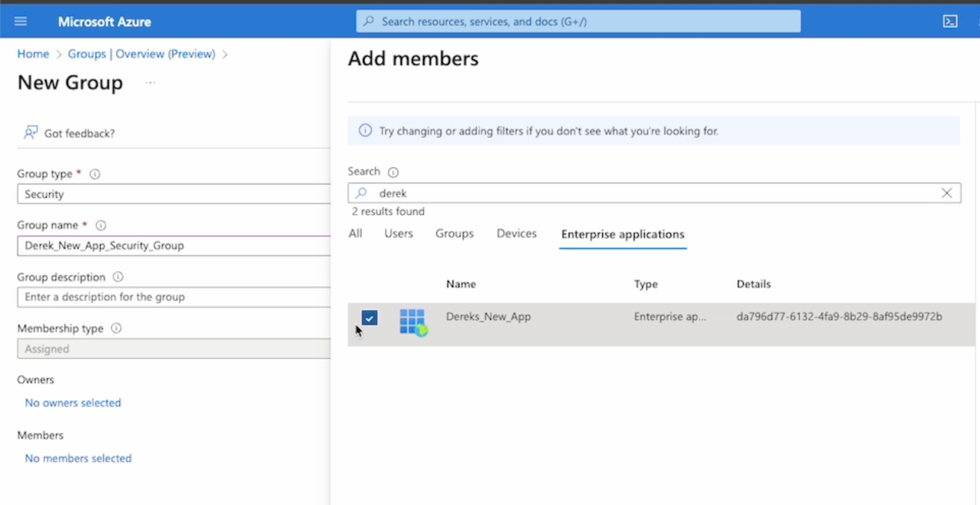Click the No owners selected link

point(73,403)
